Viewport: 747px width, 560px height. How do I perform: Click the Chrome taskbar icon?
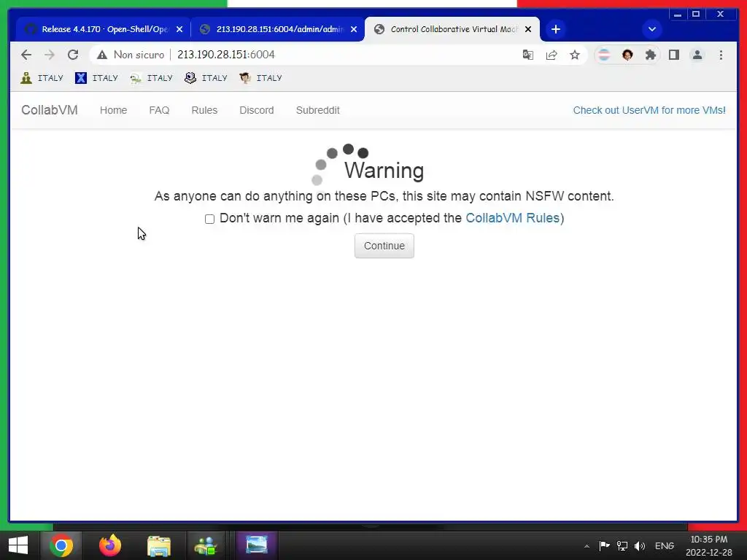[x=61, y=545]
